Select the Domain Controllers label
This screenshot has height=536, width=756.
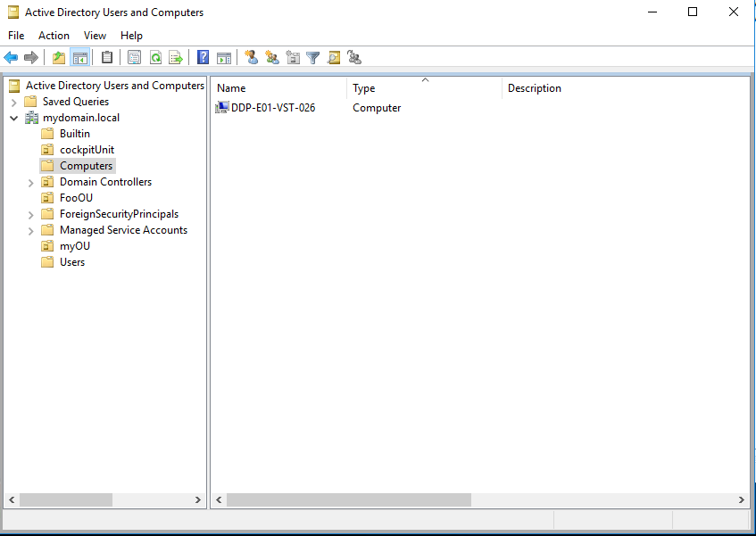coord(105,182)
